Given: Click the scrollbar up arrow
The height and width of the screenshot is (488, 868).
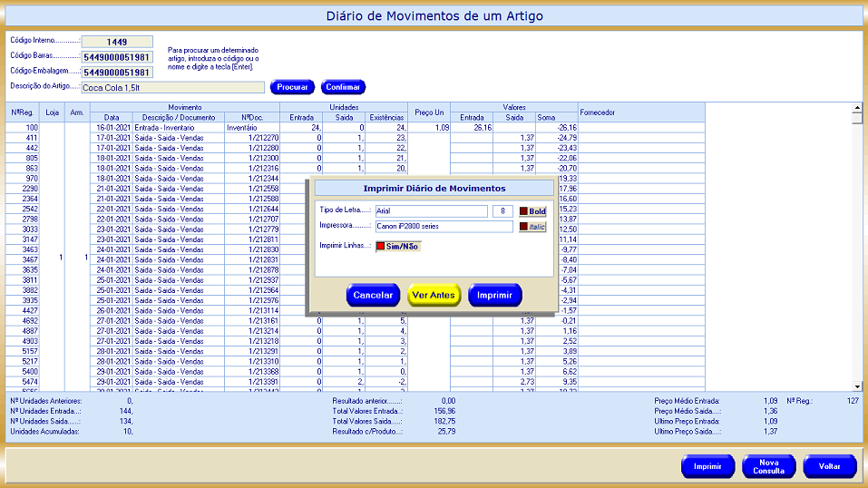Looking at the screenshot, I should (x=857, y=107).
